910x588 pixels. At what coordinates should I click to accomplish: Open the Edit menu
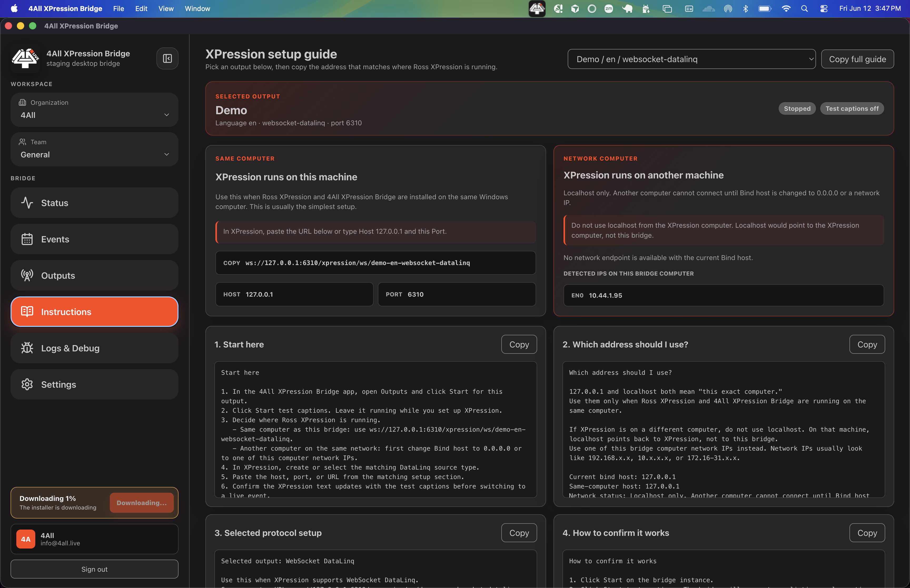tap(141, 8)
